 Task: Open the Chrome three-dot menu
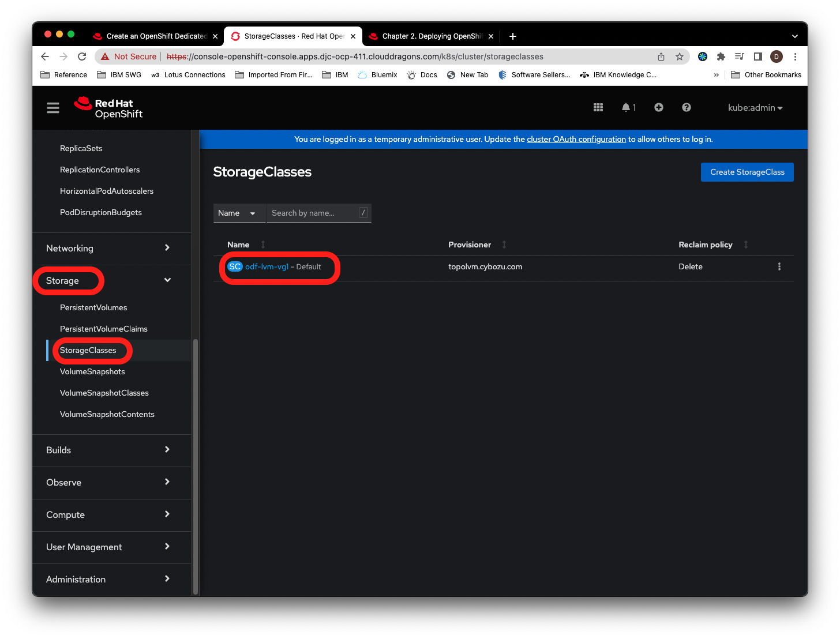pos(795,57)
